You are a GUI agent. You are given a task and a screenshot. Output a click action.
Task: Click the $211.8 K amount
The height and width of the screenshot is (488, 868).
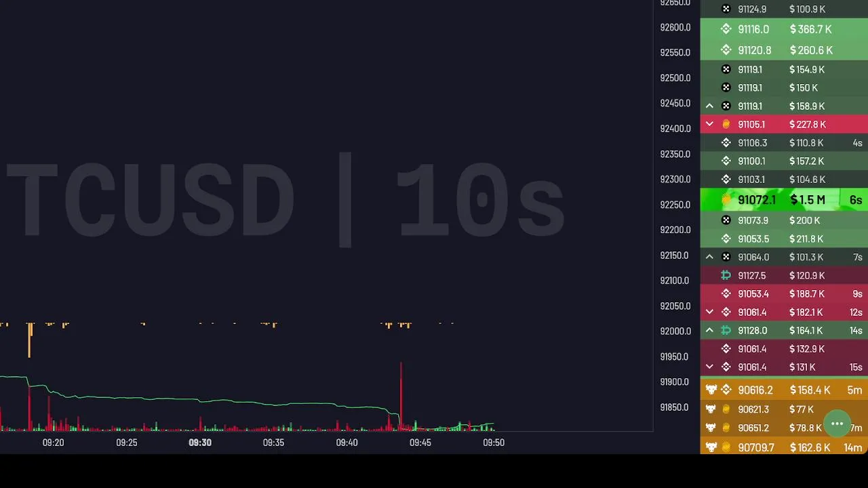(x=806, y=239)
